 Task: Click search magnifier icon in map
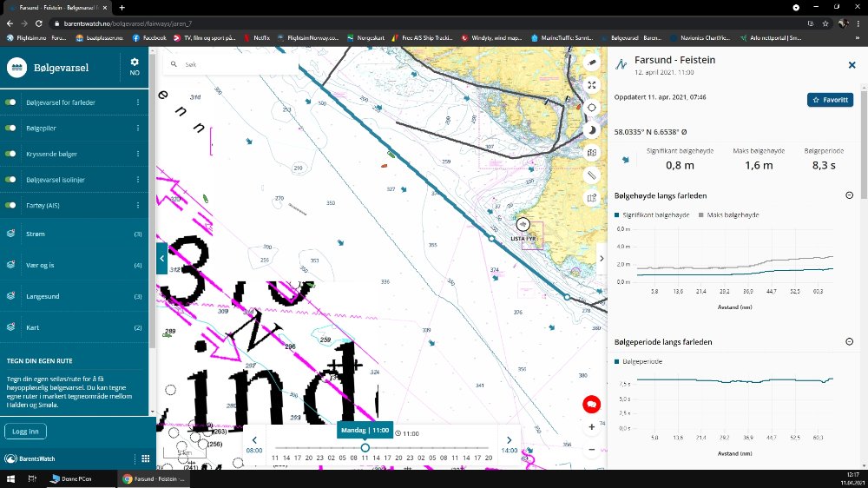pos(174,64)
